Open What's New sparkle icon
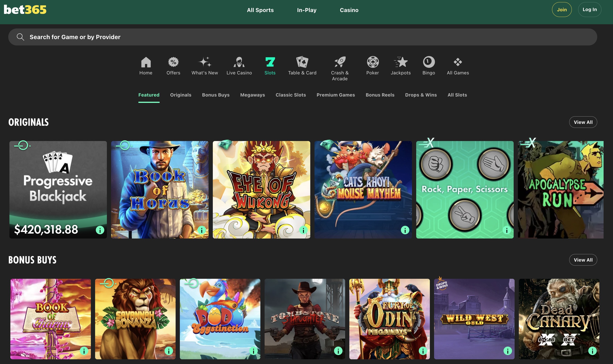Viewport: 613px width, 364px height. [x=205, y=62]
